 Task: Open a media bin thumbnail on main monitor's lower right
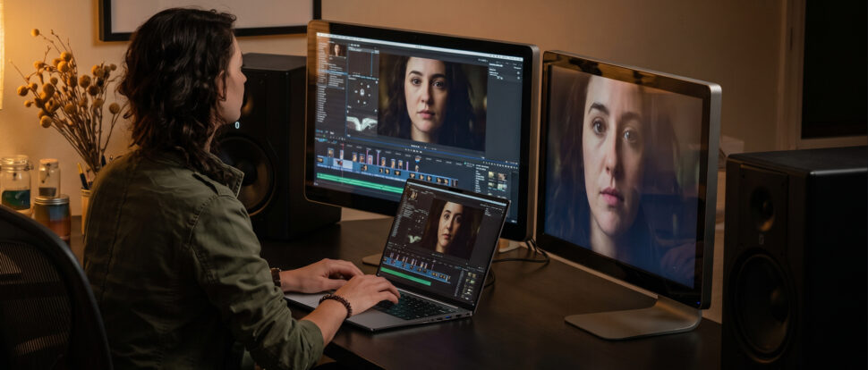tap(492, 176)
